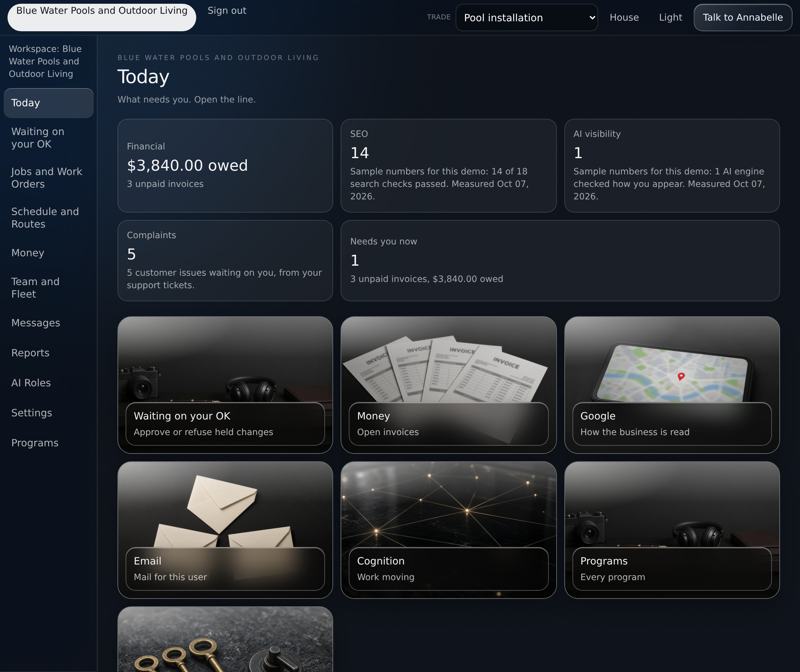Open Settings in the sidebar
Viewport: 800px width, 672px height.
click(x=49, y=413)
